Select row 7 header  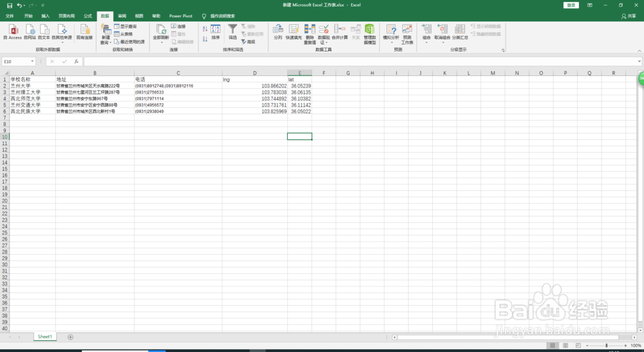[x=5, y=117]
